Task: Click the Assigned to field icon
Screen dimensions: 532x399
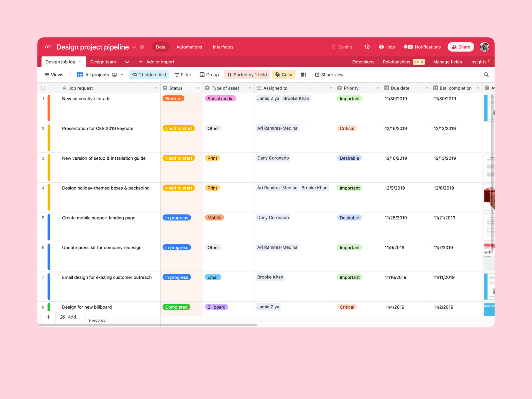Action: coord(259,88)
